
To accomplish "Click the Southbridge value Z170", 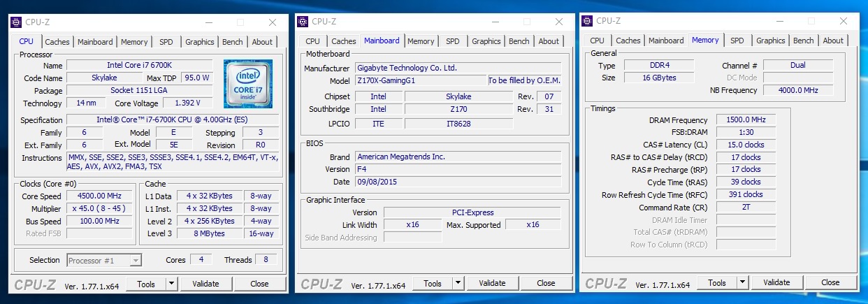I will point(458,109).
